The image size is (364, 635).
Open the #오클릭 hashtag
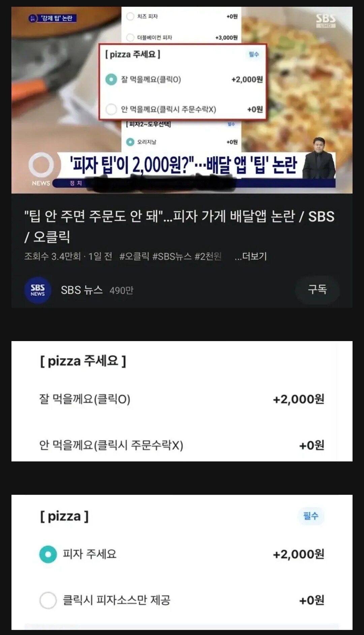[x=134, y=256]
